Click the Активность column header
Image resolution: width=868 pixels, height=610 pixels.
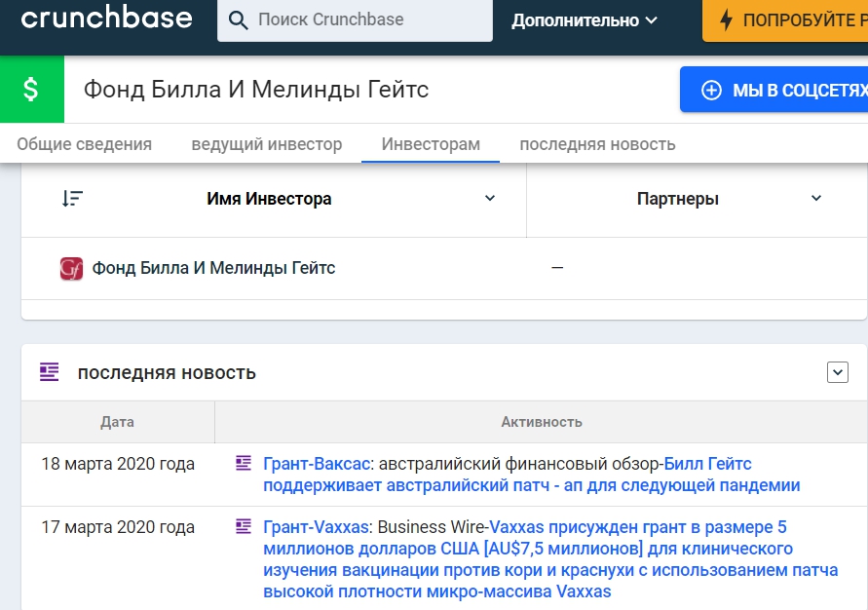pyautogui.click(x=542, y=422)
